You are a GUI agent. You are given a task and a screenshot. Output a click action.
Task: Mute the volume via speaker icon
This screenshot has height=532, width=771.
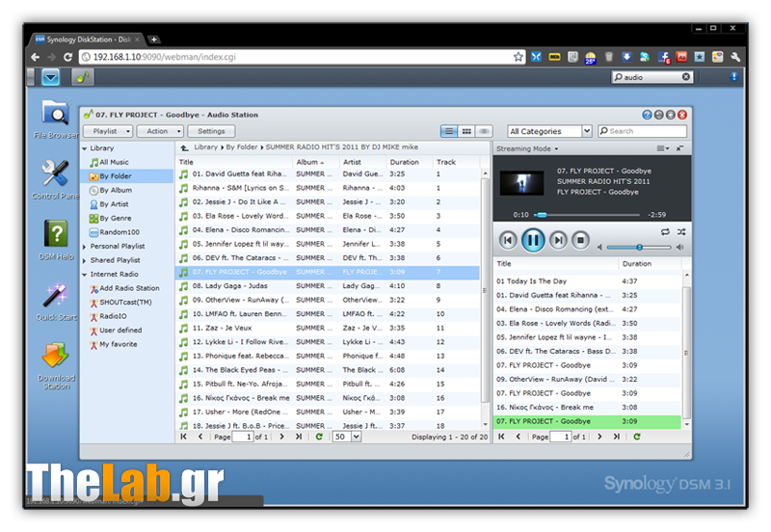click(599, 248)
